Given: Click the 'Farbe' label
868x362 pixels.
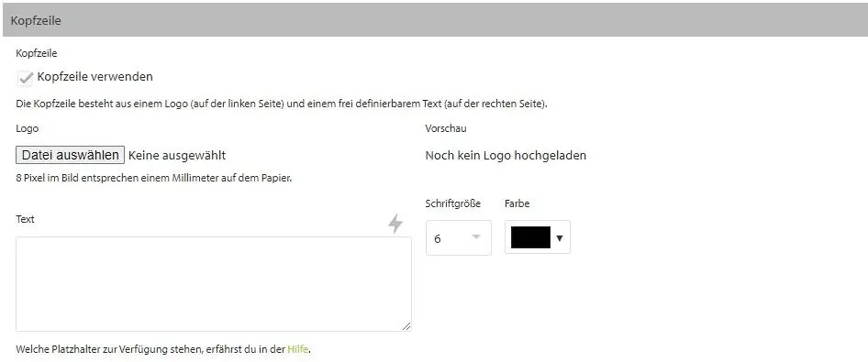Looking at the screenshot, I should 517,204.
